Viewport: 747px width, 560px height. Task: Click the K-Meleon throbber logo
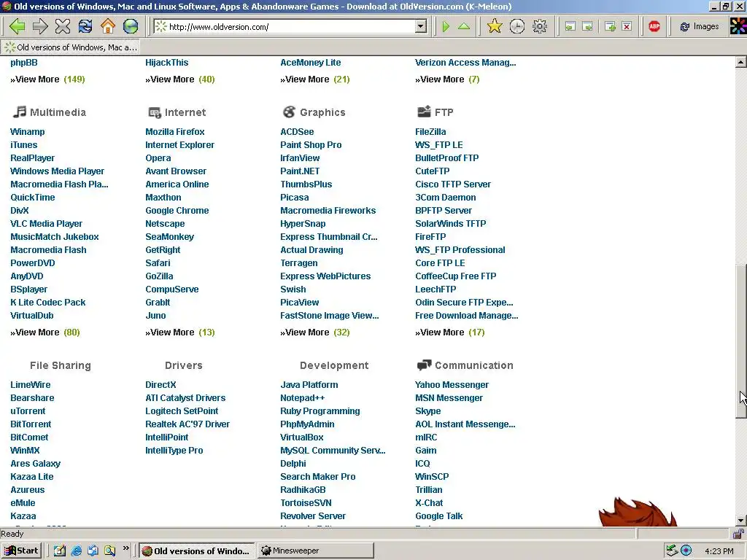click(x=738, y=26)
